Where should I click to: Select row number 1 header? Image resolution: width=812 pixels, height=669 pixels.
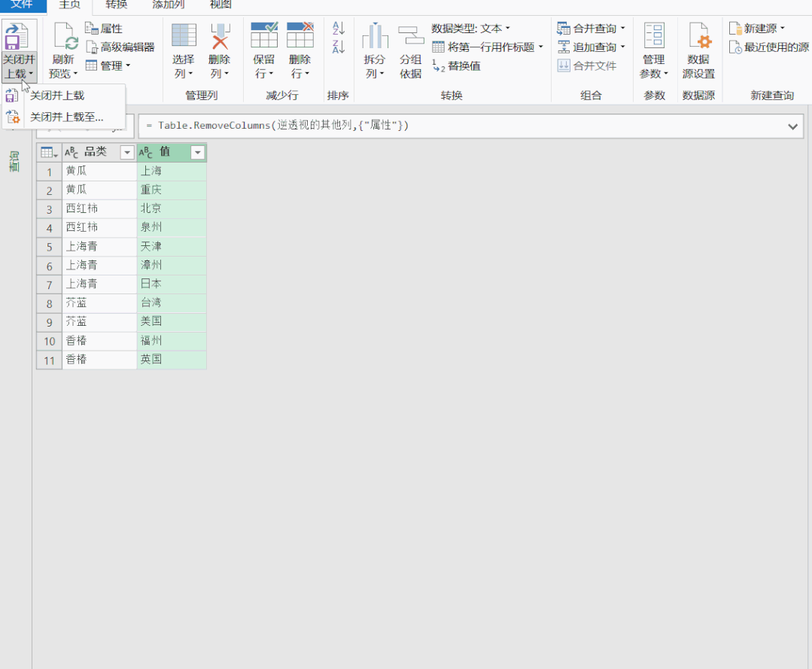coord(49,172)
